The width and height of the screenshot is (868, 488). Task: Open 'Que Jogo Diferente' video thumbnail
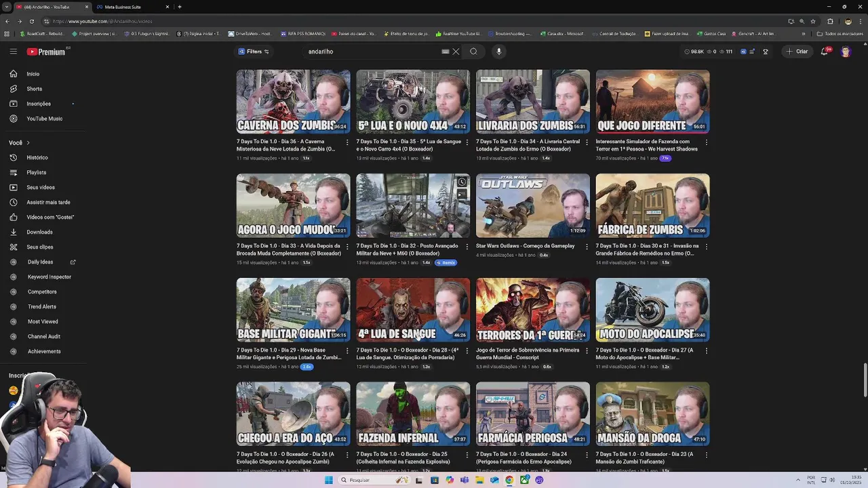[652, 102]
